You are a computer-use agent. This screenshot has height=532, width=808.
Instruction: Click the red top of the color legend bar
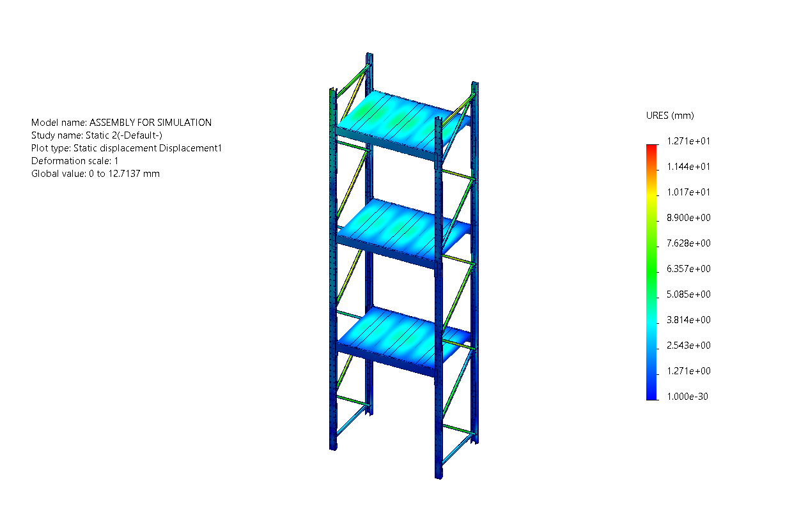(x=651, y=149)
